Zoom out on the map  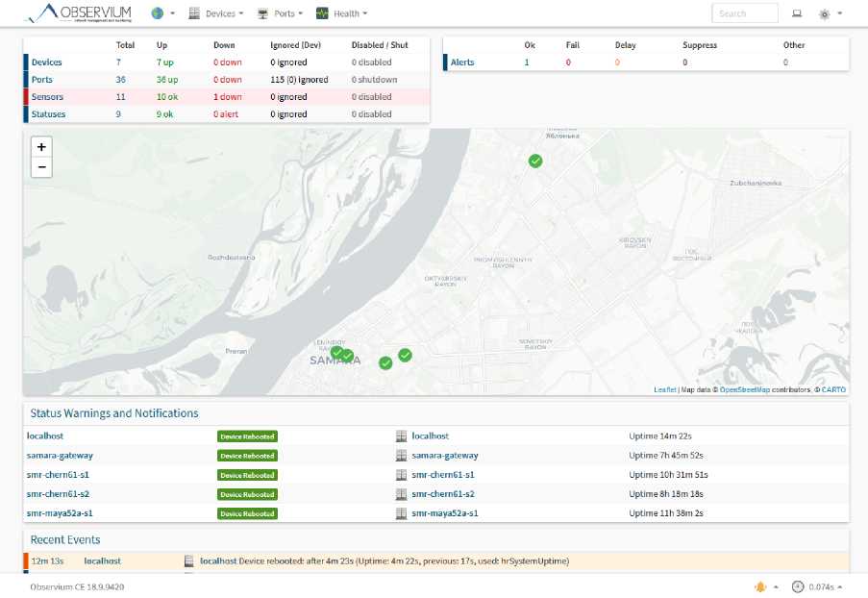tap(41, 167)
